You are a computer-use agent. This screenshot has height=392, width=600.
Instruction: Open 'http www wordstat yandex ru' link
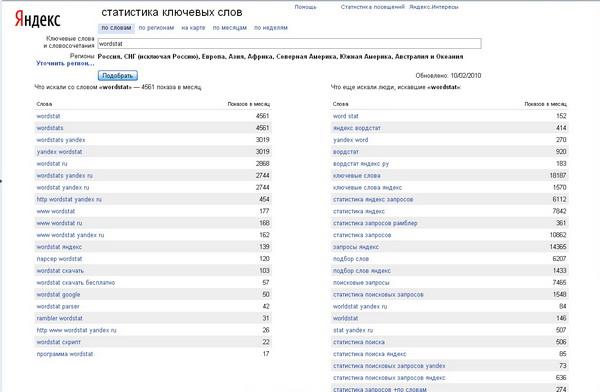(76, 330)
